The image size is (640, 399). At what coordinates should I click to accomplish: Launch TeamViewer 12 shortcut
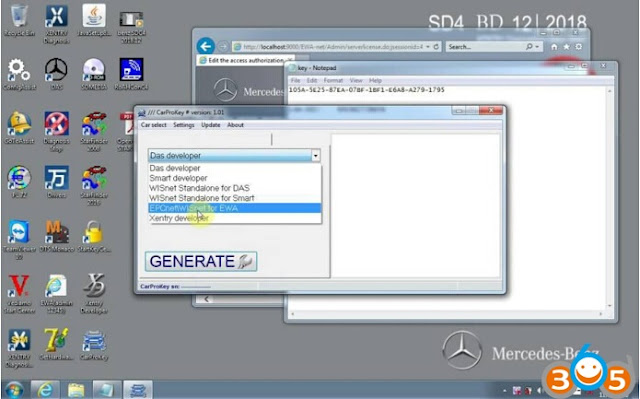[x=19, y=240]
